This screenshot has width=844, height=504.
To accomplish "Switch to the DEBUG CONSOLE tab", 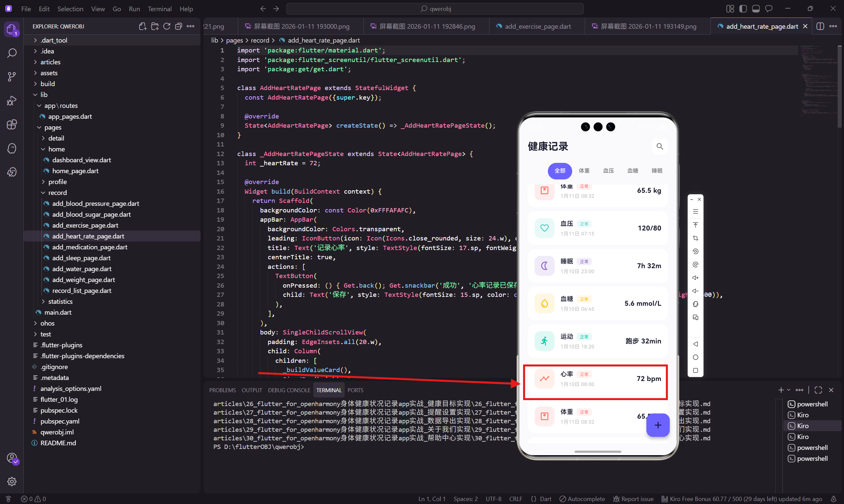I will [x=289, y=390].
